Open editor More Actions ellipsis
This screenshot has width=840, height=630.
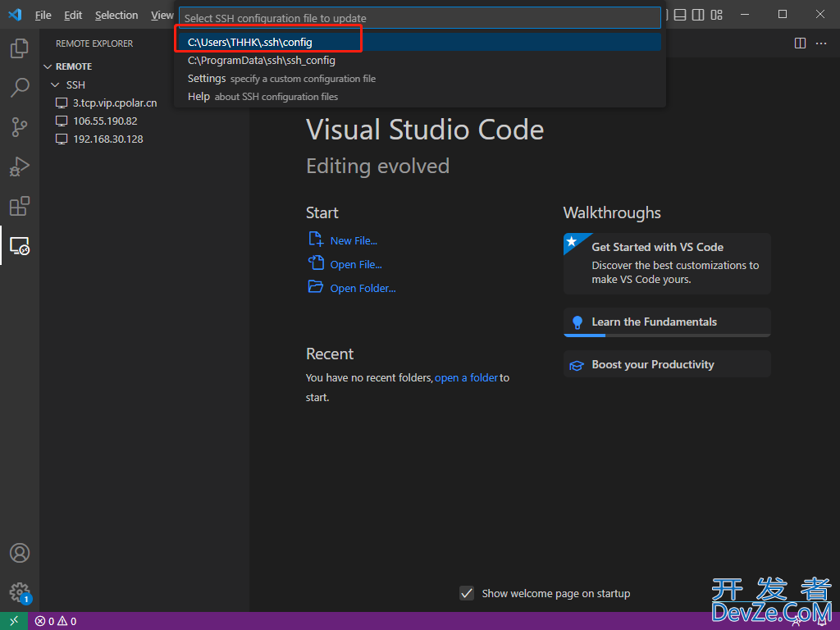tap(821, 43)
